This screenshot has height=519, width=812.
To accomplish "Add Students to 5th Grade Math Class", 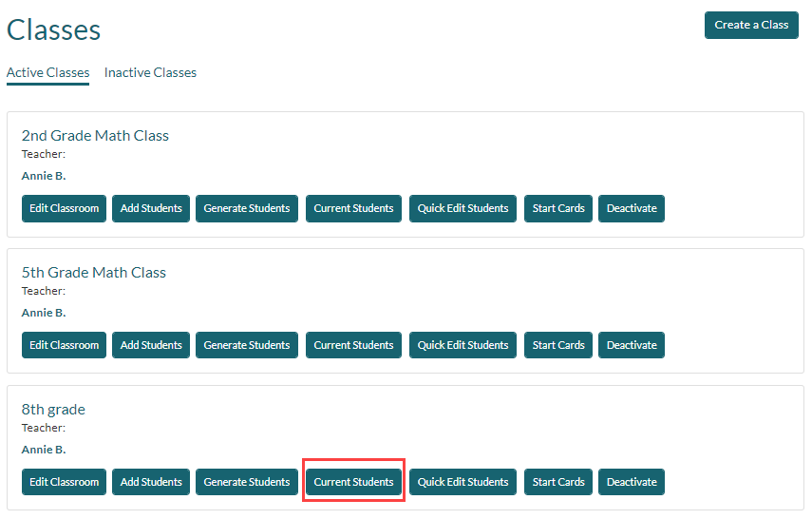I will click(151, 345).
